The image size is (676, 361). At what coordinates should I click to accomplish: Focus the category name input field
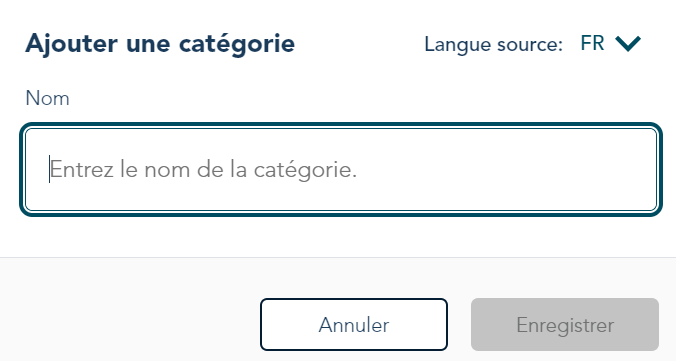341,170
